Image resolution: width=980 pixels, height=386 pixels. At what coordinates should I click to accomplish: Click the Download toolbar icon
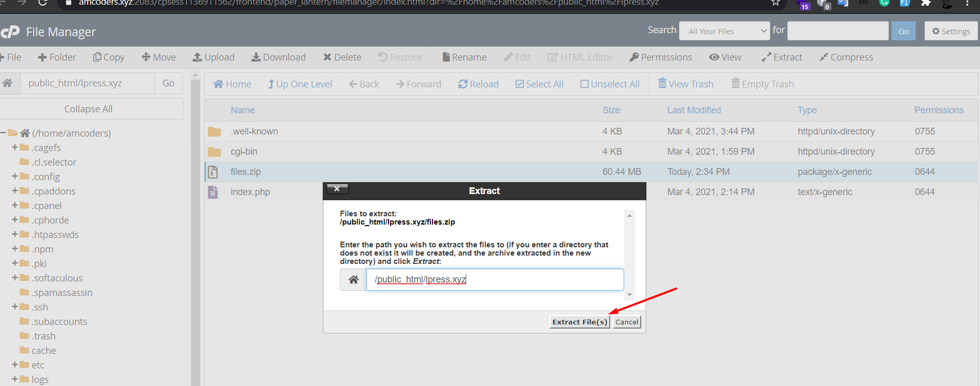coord(256,57)
